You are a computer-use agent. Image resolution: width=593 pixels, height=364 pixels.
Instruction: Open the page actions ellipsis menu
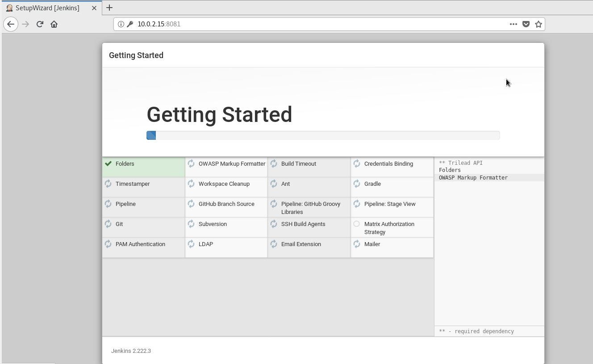click(514, 24)
